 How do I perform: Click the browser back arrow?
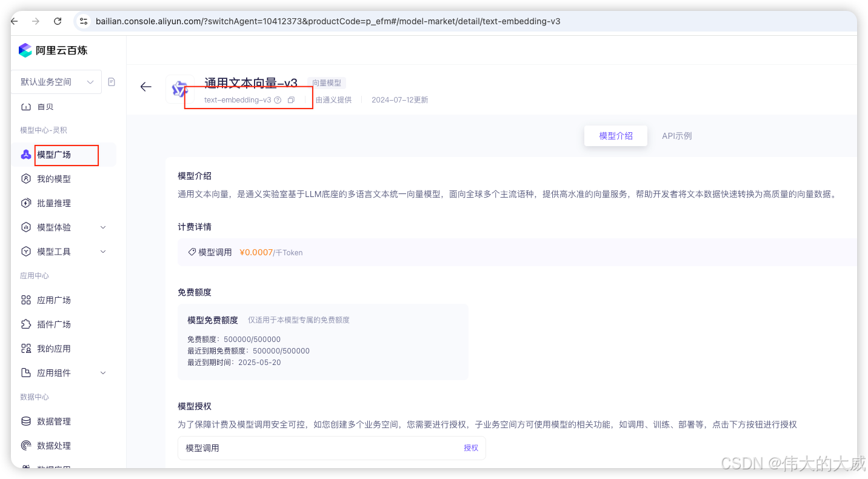coord(15,21)
